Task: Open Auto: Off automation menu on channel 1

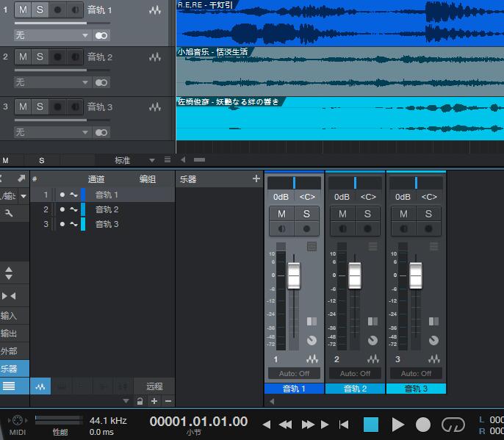Action: pyautogui.click(x=294, y=373)
